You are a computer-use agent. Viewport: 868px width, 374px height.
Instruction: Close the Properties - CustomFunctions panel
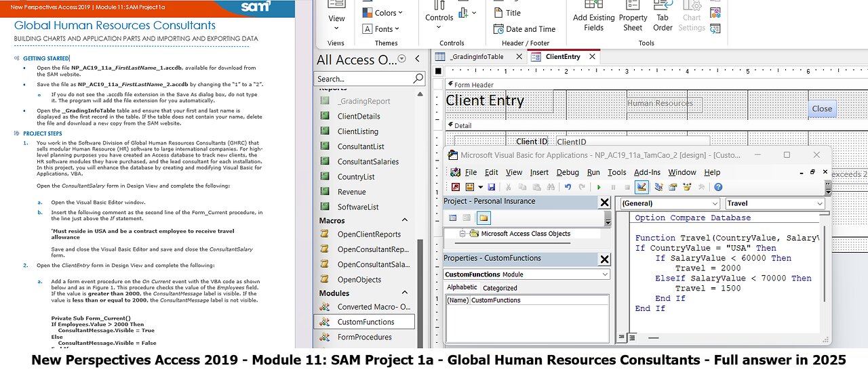(x=604, y=259)
